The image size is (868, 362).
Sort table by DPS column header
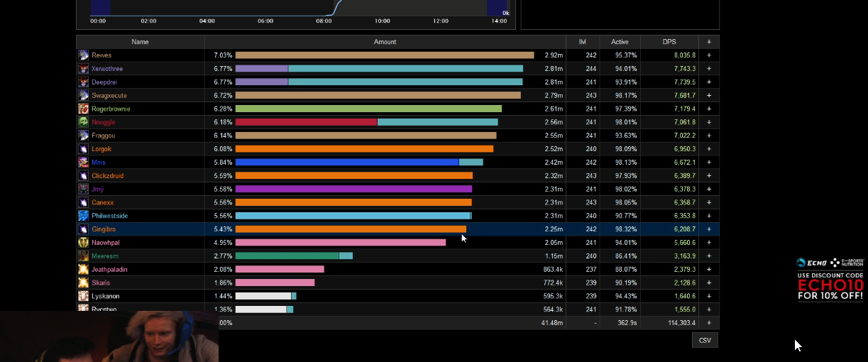[x=669, y=42]
